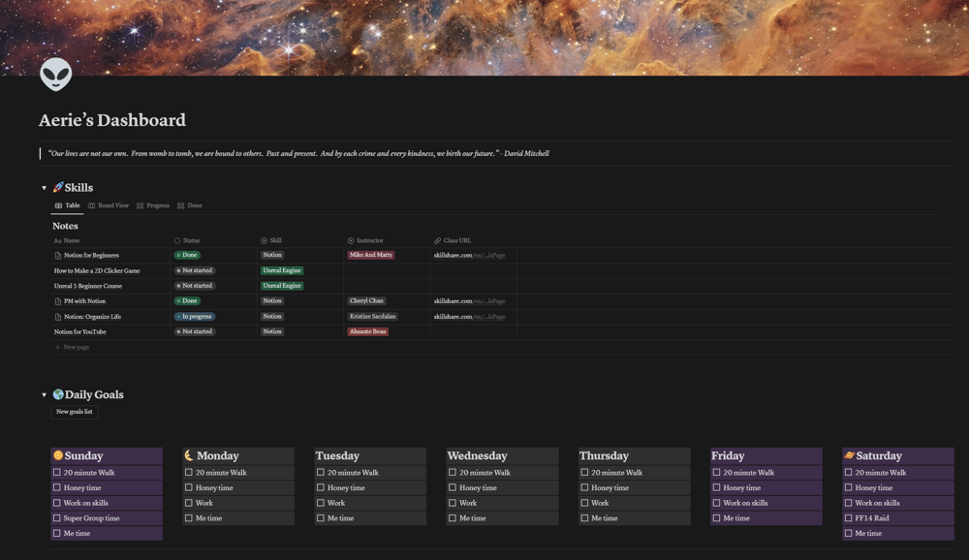Click Notion skill tag on PM with Notion
The height and width of the screenshot is (560, 969).
pos(272,301)
